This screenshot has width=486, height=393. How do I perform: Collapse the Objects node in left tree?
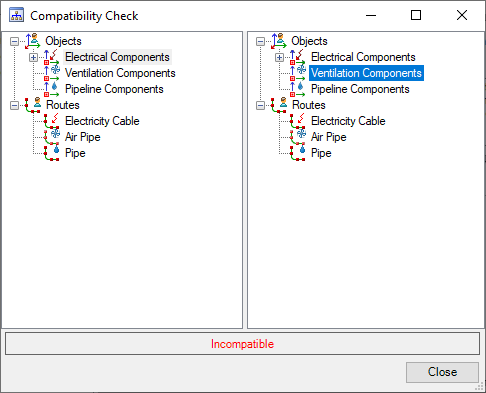point(14,41)
